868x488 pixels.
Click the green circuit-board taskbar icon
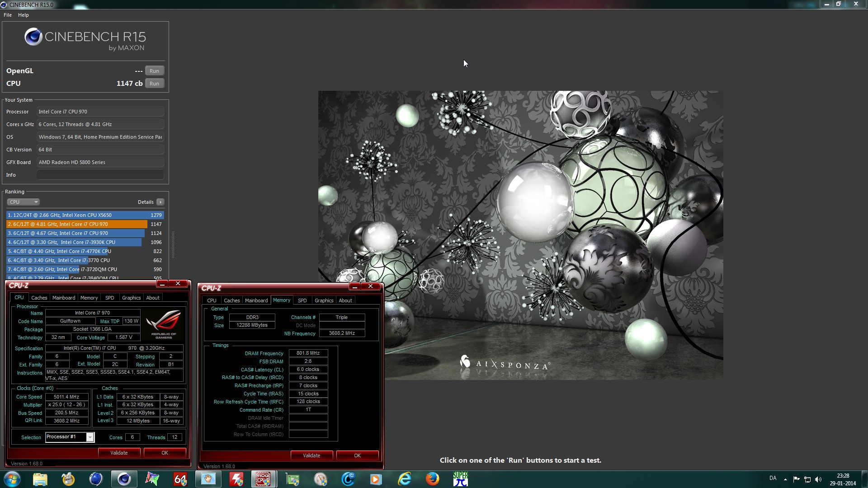point(292,479)
